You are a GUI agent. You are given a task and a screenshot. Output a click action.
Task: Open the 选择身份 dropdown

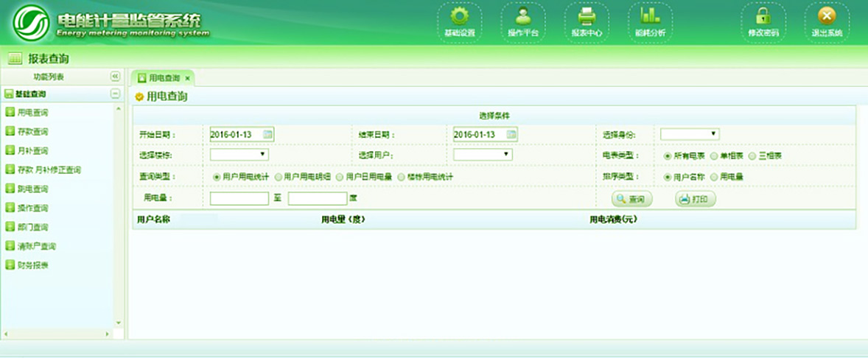point(690,134)
